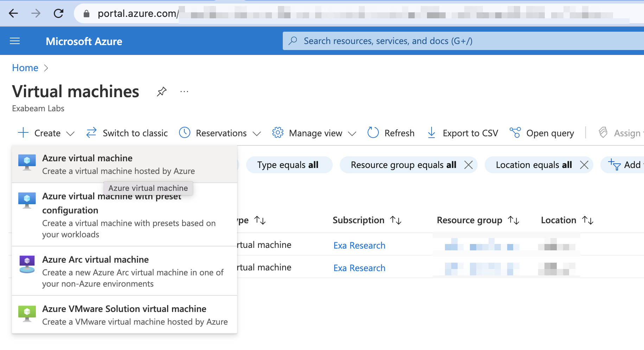Reload the page with the refresh icon
This screenshot has height=350, width=644.
[x=58, y=13]
